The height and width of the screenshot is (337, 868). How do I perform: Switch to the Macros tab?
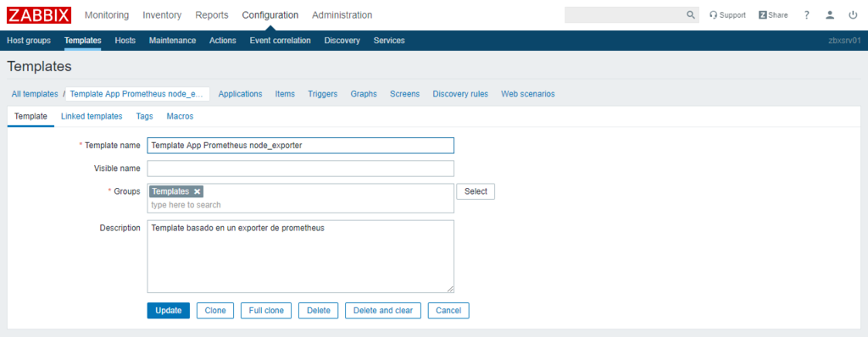(180, 117)
